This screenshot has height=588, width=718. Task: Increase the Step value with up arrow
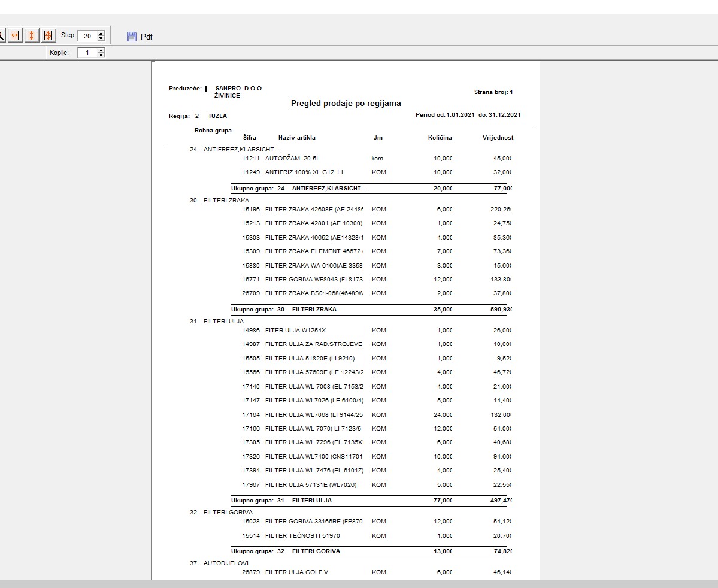(101, 33)
